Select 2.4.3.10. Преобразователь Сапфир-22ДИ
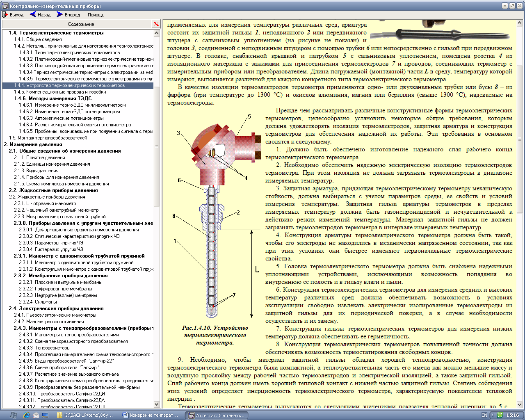 [x=62, y=394]
